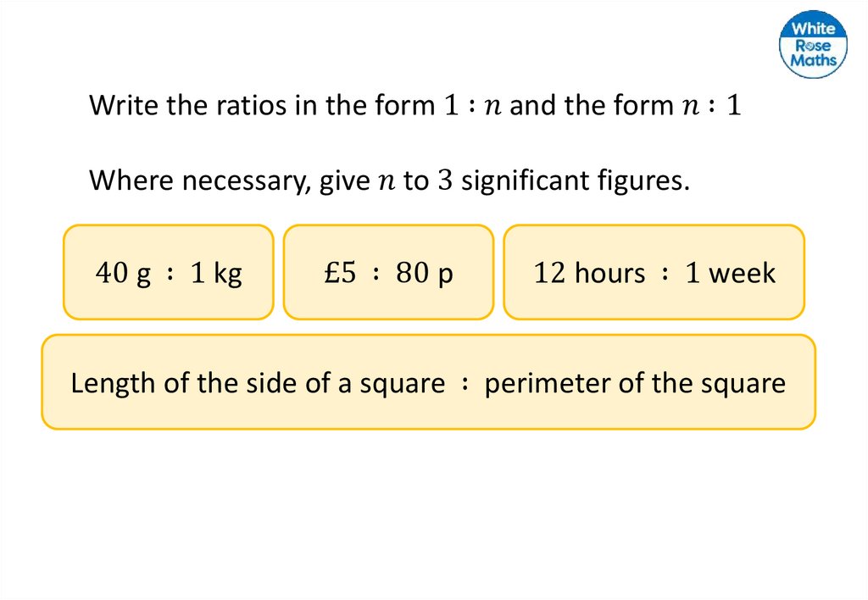Click the phrase "perimeter of the square"
Viewport: 868px width, 600px height.
(635, 383)
